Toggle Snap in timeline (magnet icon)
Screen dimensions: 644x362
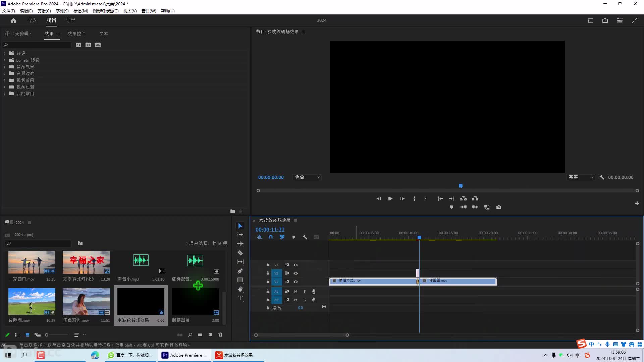[x=271, y=237]
